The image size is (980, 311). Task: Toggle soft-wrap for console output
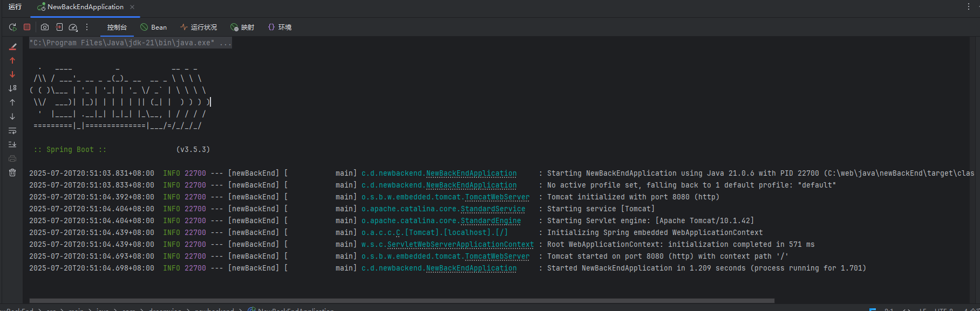(12, 131)
